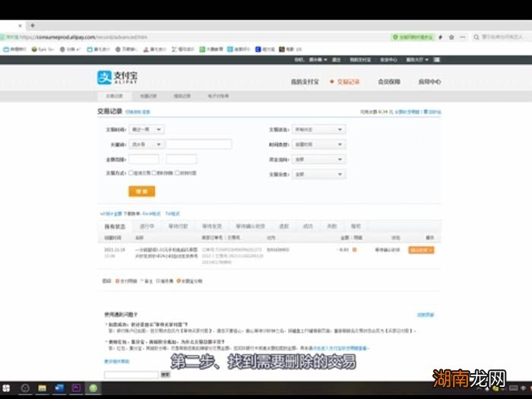The width and height of the screenshot is (532, 399).
Task: Open the Epic bookmark in bookmarks bar
Action: 43,49
